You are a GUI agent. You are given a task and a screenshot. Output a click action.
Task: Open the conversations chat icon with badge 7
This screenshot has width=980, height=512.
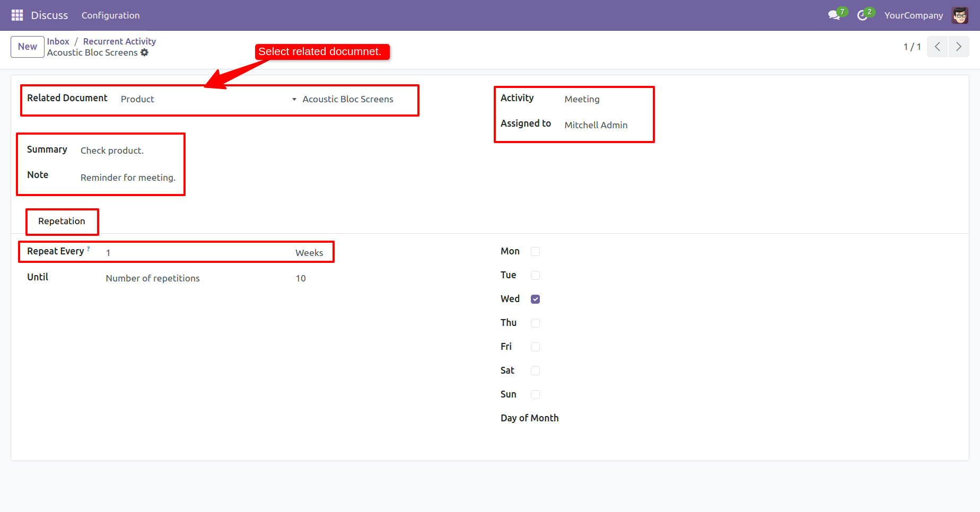pos(837,14)
